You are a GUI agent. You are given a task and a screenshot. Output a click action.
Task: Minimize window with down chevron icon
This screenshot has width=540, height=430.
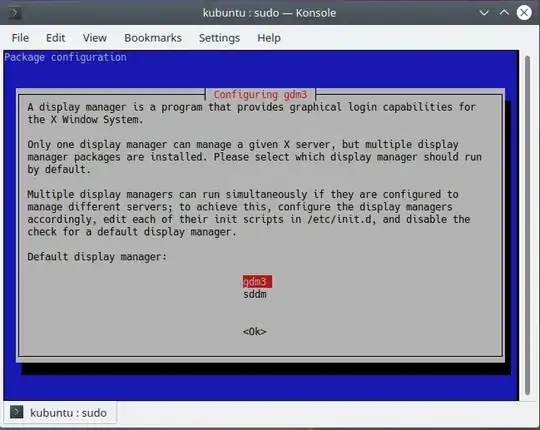click(484, 13)
